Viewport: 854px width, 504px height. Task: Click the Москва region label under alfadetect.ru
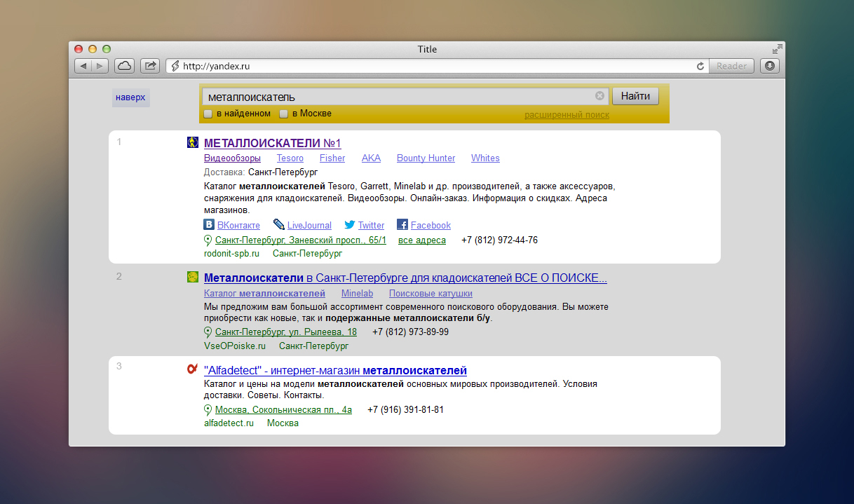click(x=283, y=423)
